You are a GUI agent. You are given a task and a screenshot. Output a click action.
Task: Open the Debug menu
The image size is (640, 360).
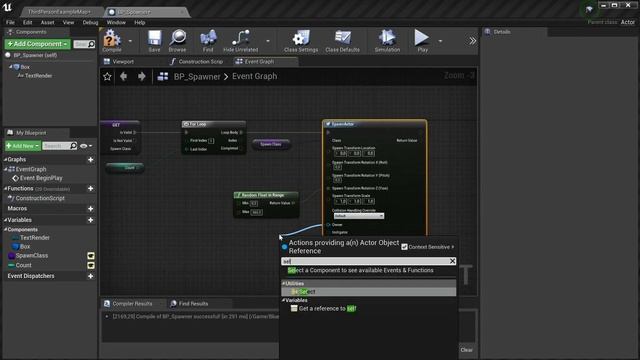point(90,22)
